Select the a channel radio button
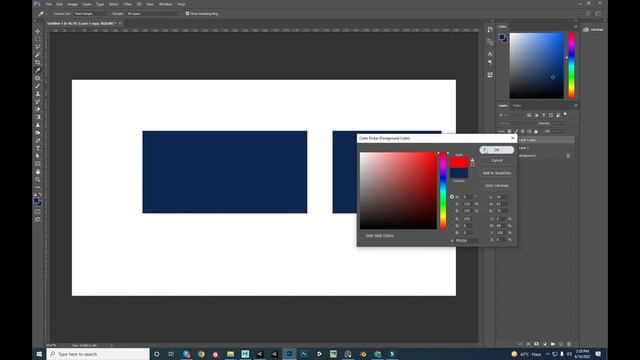 pos(486,204)
